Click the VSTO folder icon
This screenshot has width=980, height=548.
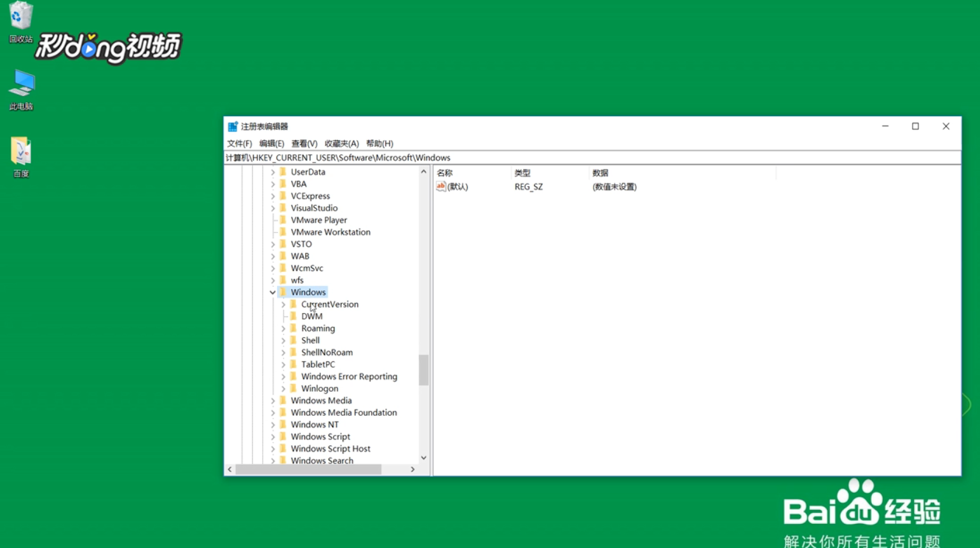pyautogui.click(x=283, y=244)
